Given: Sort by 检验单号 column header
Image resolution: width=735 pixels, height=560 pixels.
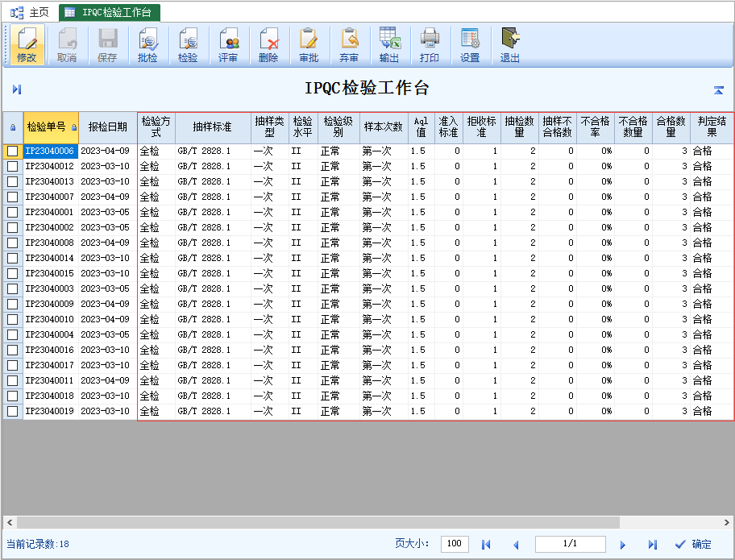Looking at the screenshot, I should pyautogui.click(x=51, y=127).
